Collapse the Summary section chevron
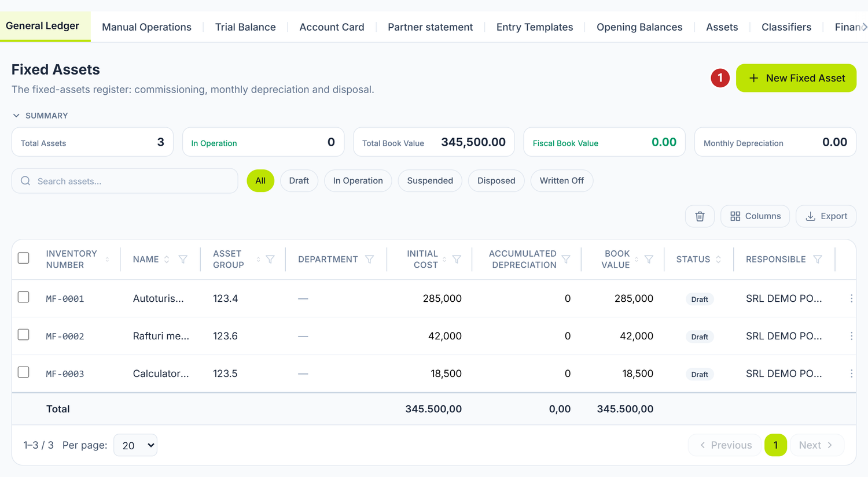The image size is (868, 477). pyautogui.click(x=16, y=116)
